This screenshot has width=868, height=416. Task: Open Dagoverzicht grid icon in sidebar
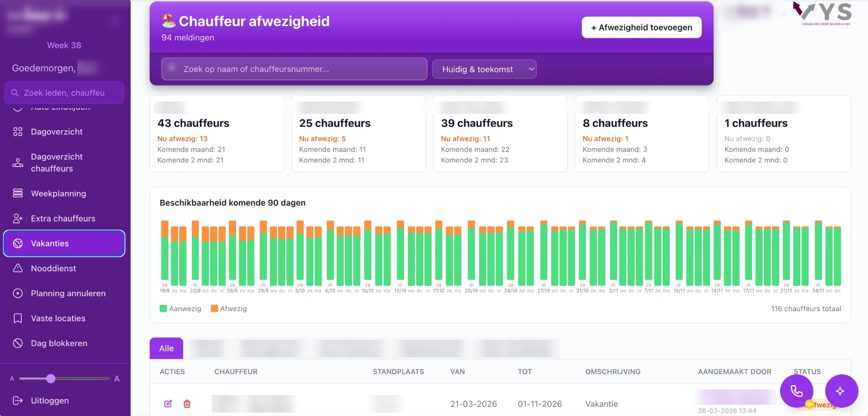(x=18, y=132)
